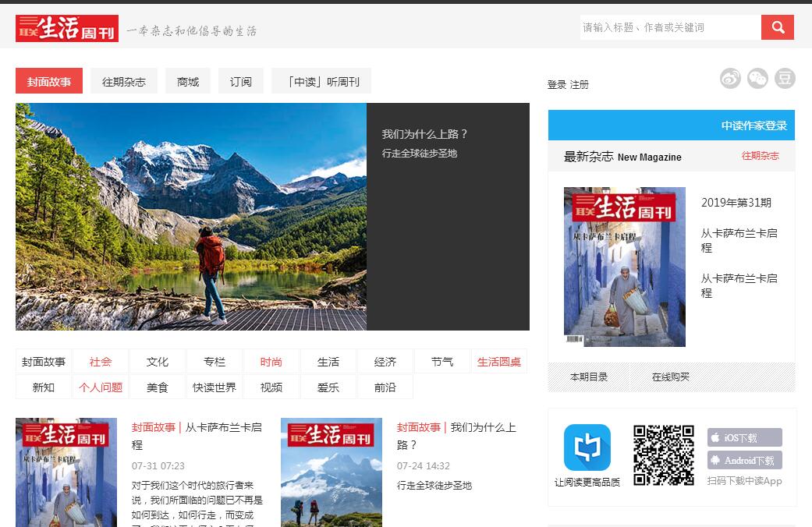Open the Douban social icon

point(785,78)
